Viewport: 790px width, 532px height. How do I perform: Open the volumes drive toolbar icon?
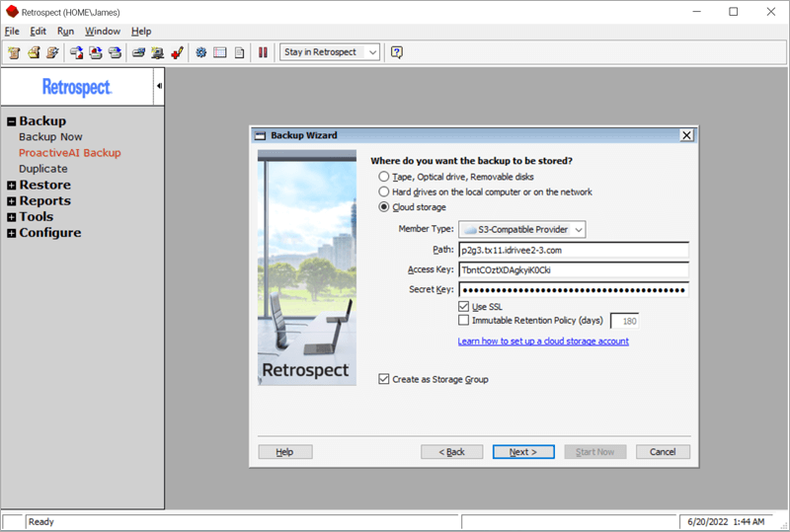(x=138, y=52)
